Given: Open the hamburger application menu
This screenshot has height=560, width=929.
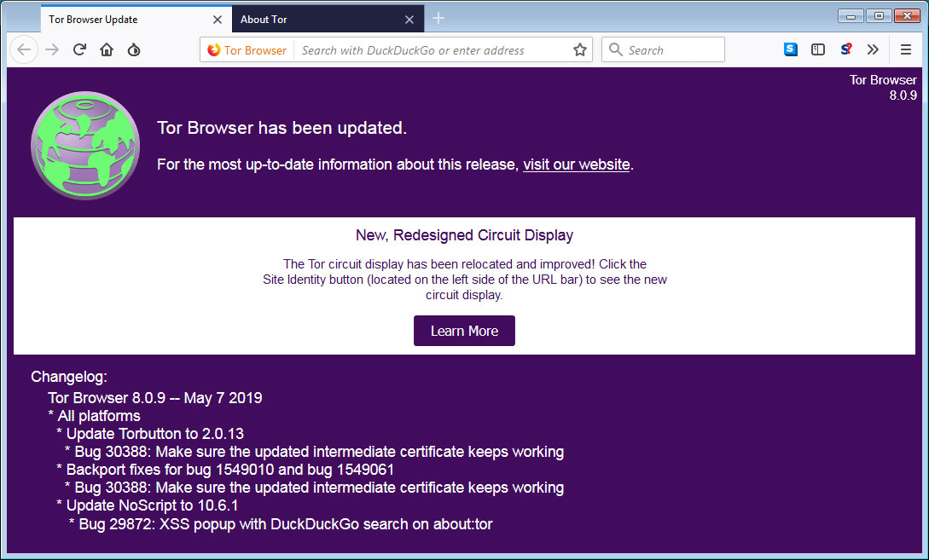Looking at the screenshot, I should (905, 49).
